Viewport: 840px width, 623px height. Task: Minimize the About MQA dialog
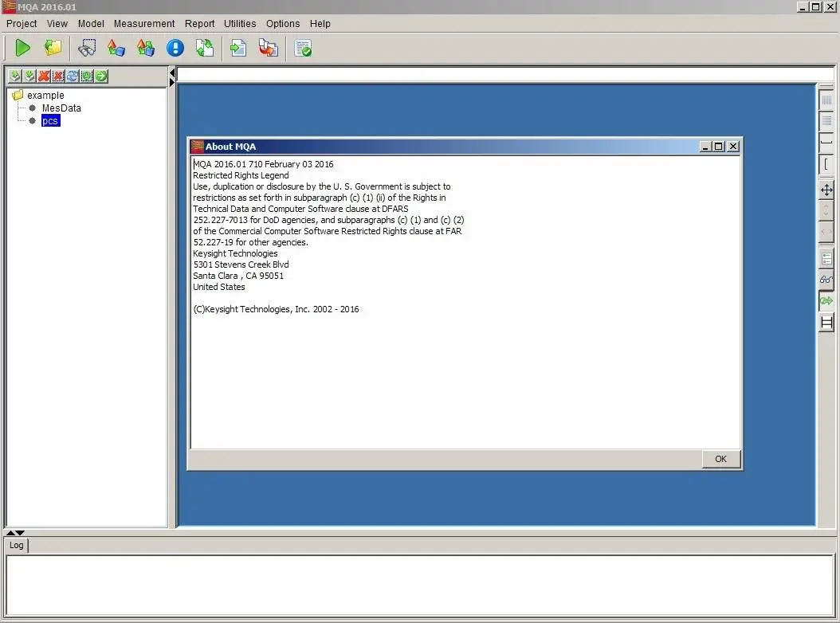coord(706,147)
